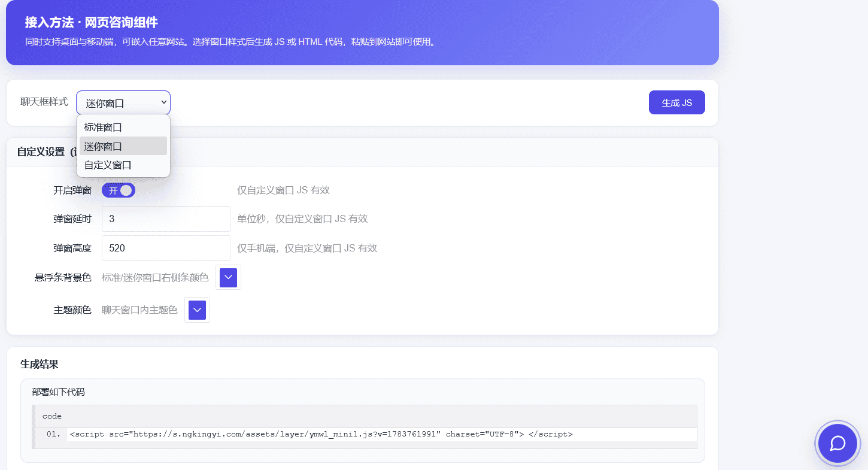Click the generated script code line
The image size is (868, 470).
[321, 434]
